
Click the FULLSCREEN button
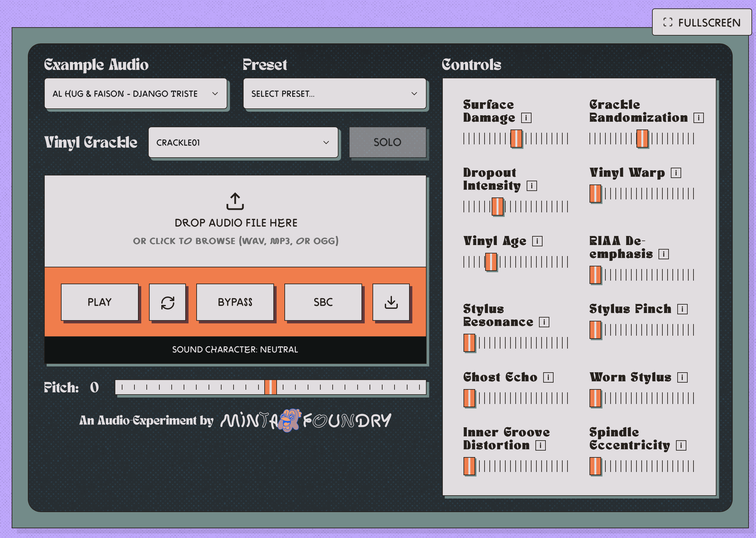[702, 22]
